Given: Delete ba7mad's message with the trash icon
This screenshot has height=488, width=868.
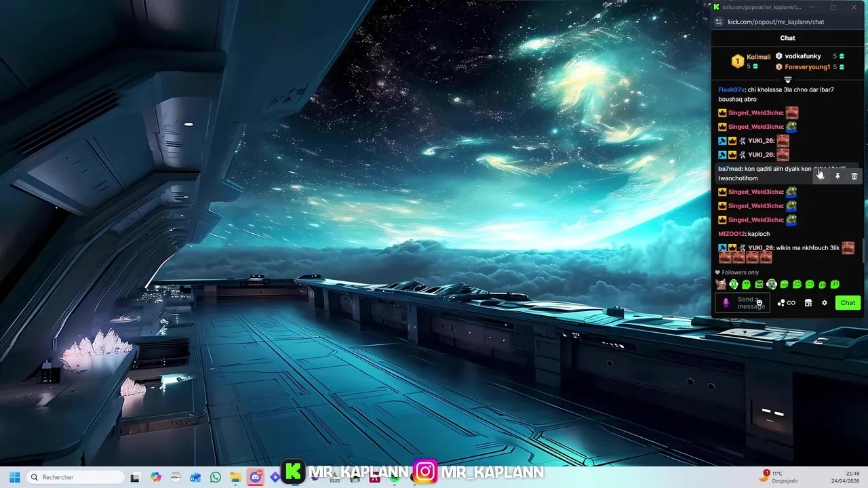Looking at the screenshot, I should point(854,176).
